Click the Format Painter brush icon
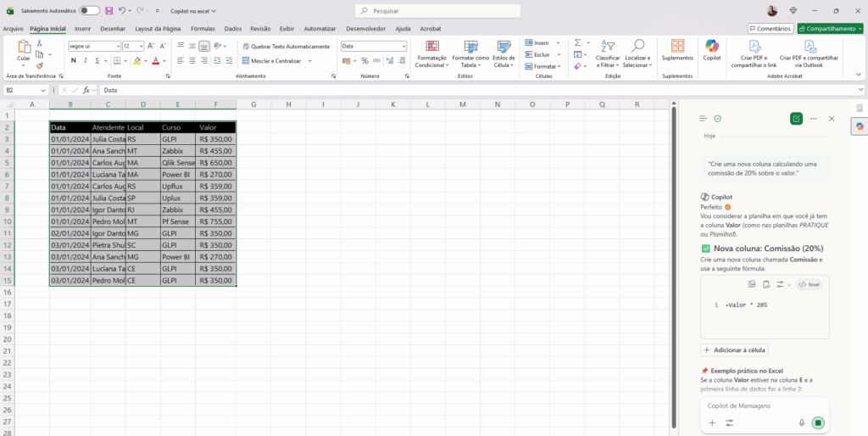Screen dimensions: 868x436 click(39, 65)
